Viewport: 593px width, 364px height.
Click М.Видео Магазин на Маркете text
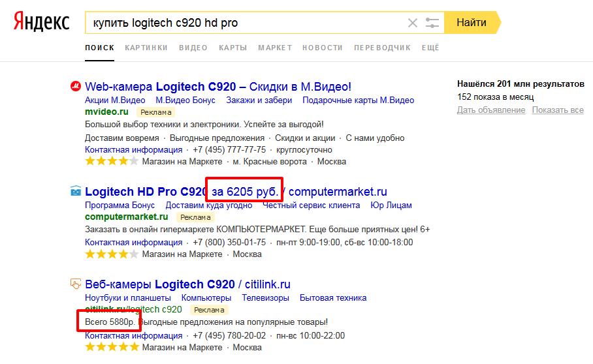point(182,162)
